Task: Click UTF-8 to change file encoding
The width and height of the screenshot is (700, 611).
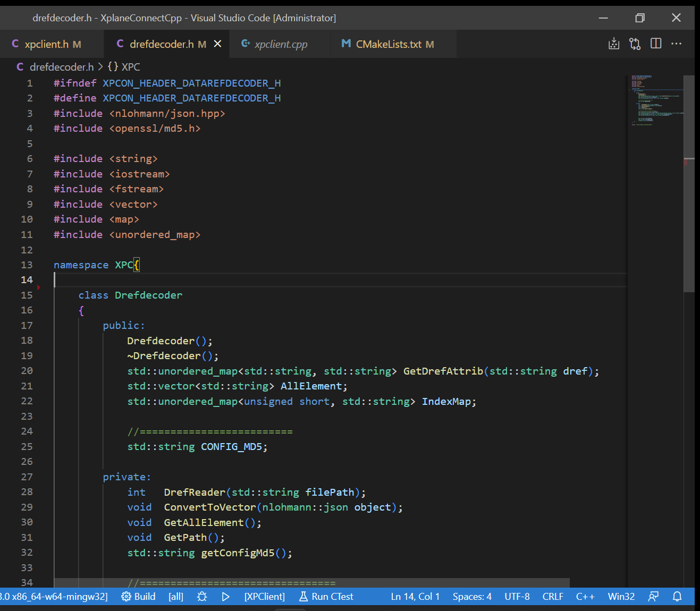Action: (517, 596)
